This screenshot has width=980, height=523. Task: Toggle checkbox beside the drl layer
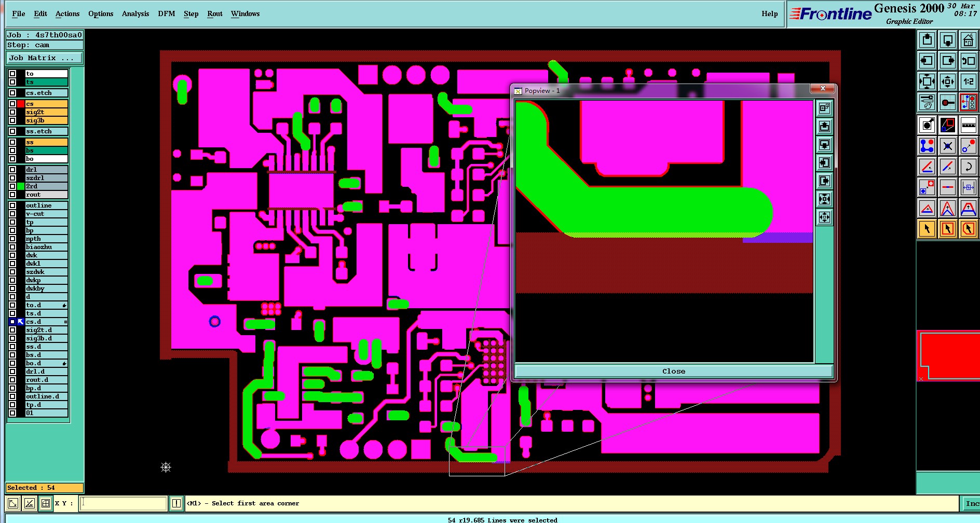12,170
